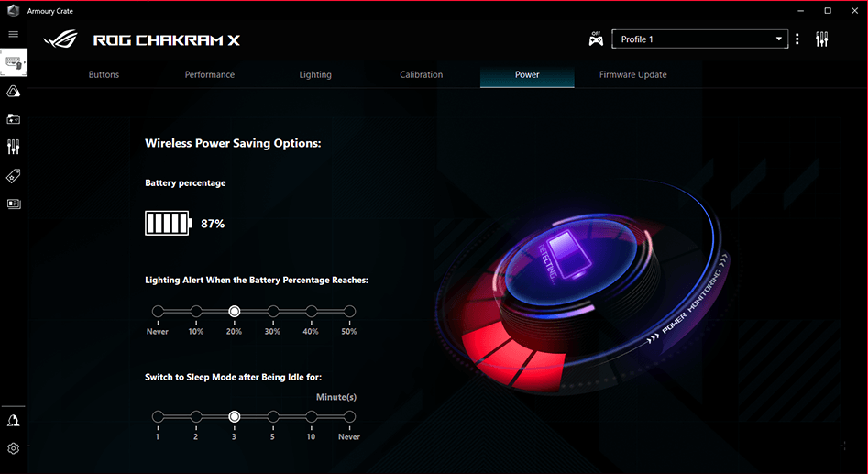Image resolution: width=868 pixels, height=474 pixels.
Task: Open Scenario Profiles sliders icon in sidebar
Action: point(13,147)
